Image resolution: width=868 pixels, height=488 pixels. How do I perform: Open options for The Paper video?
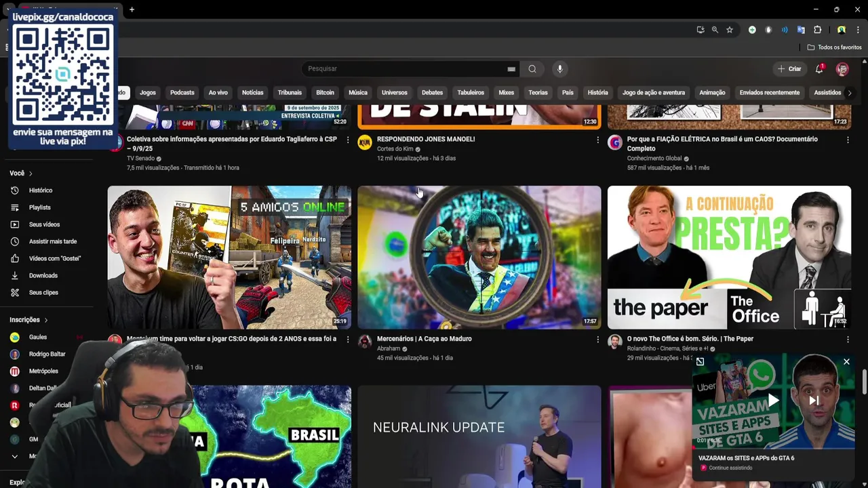click(x=848, y=339)
